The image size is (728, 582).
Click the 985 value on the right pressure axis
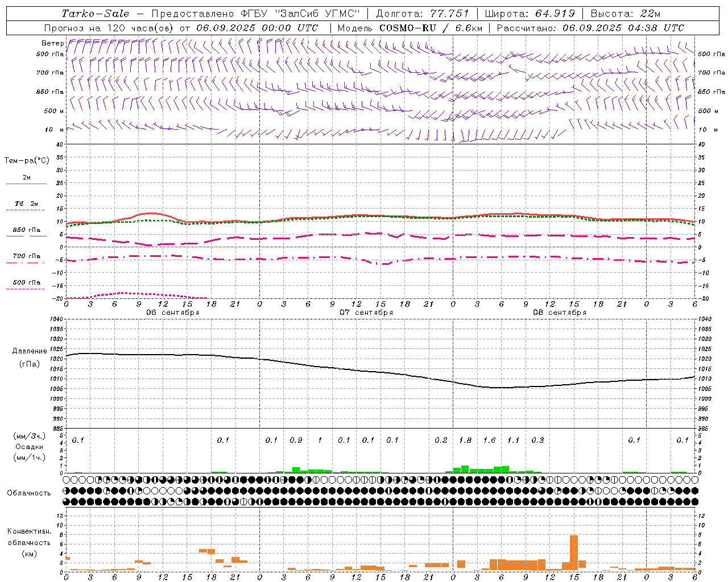[x=704, y=429]
